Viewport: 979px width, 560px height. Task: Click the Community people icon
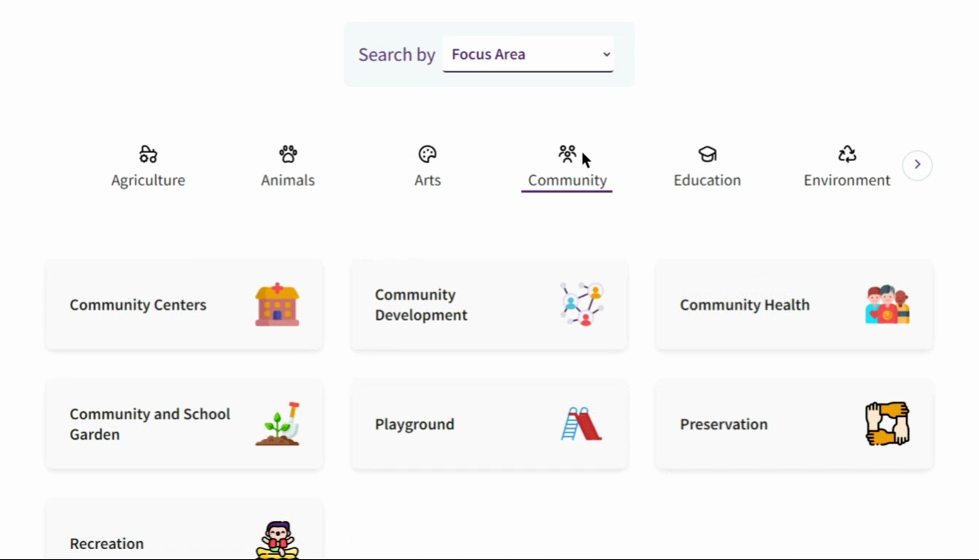tap(567, 154)
